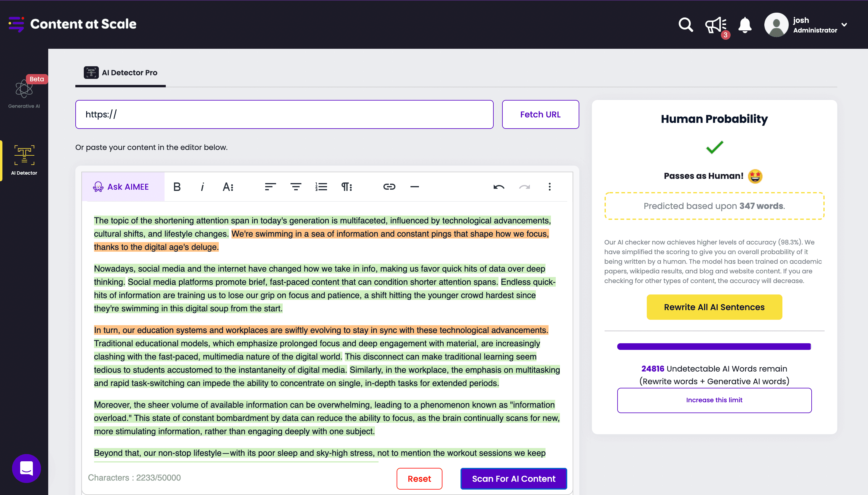This screenshot has width=868, height=495.
Task: Check the notifications bell
Action: [745, 25]
